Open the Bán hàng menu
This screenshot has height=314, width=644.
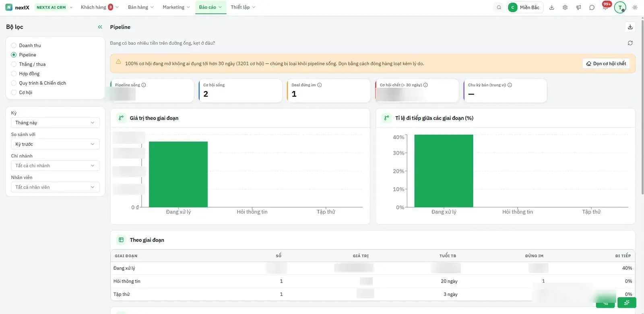(140, 7)
